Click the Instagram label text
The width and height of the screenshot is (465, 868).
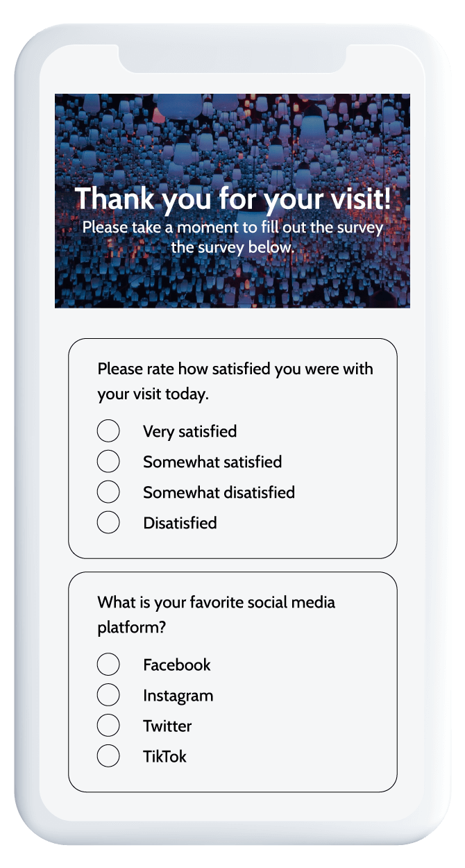point(178,695)
